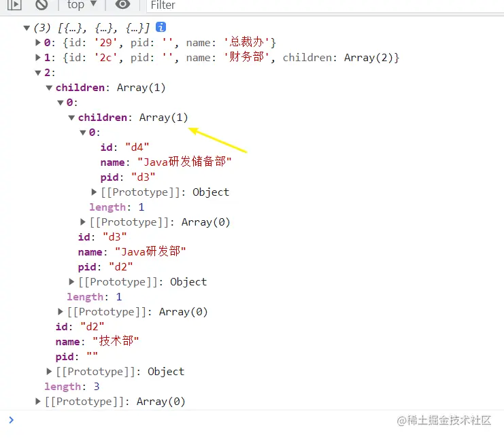Select the name "技术部" value
This screenshot has height=439, width=504.
click(116, 341)
